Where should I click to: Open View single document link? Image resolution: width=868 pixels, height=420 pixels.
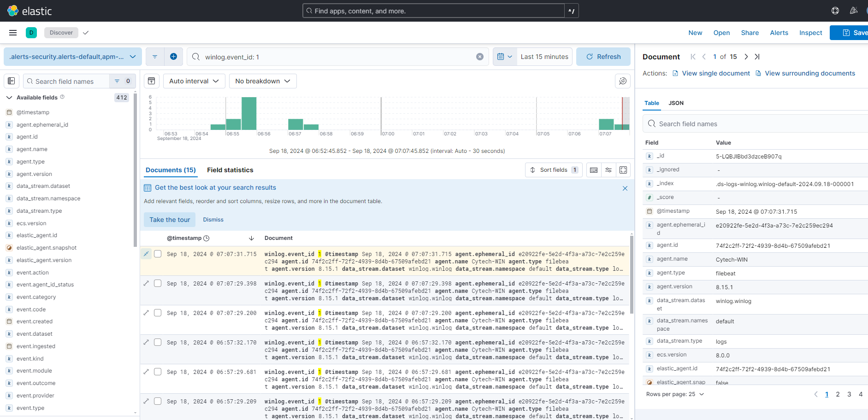[x=711, y=73]
